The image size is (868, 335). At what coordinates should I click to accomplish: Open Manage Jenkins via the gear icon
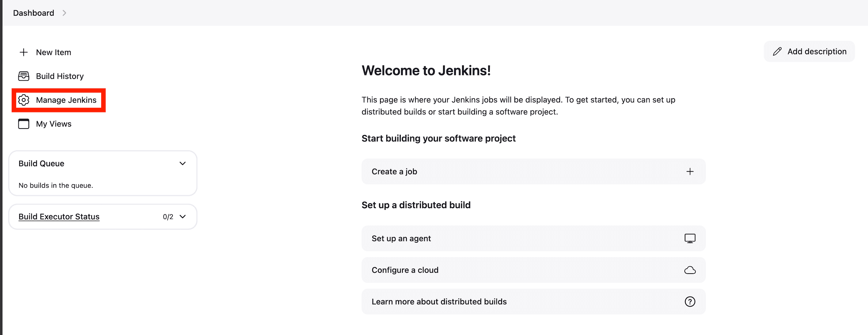coord(24,100)
